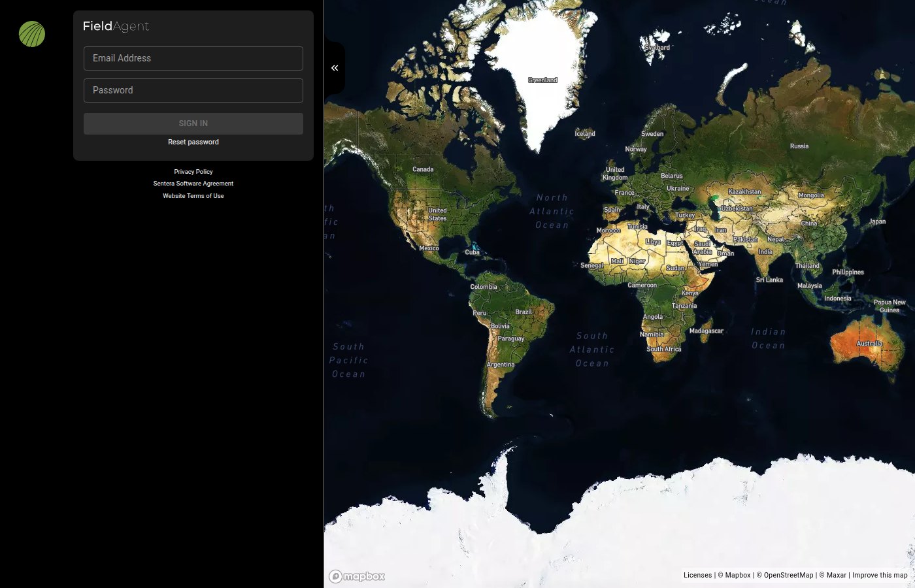Click the Svalbard label on the map

pos(657,48)
